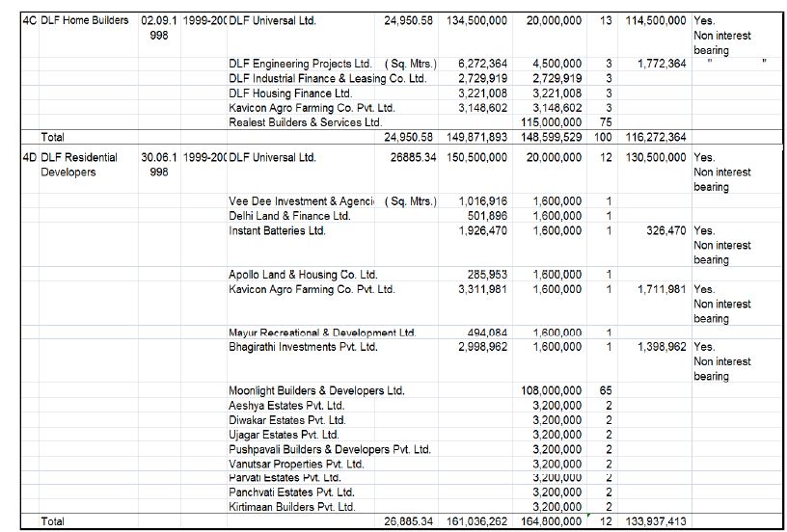Select Bhagirathi Investments Pvt. Ltd. cell
Image resolution: width=787 pixels, height=532 pixels.
(x=303, y=347)
